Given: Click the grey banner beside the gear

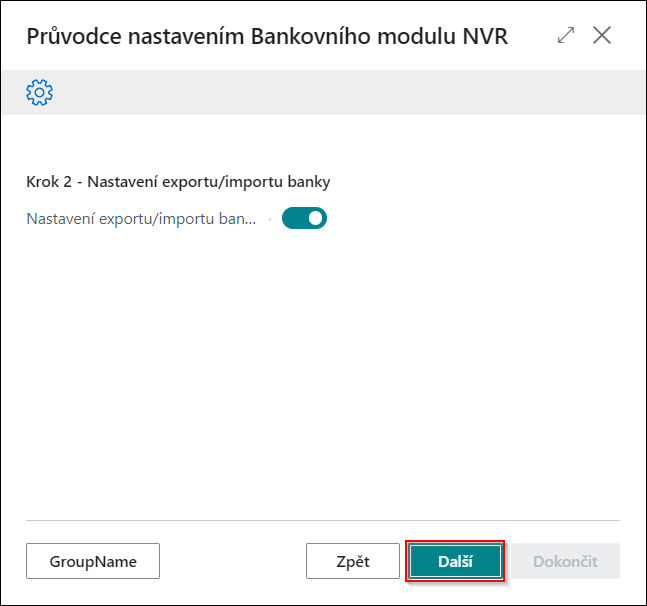Looking at the screenshot, I should pyautogui.click(x=348, y=92).
